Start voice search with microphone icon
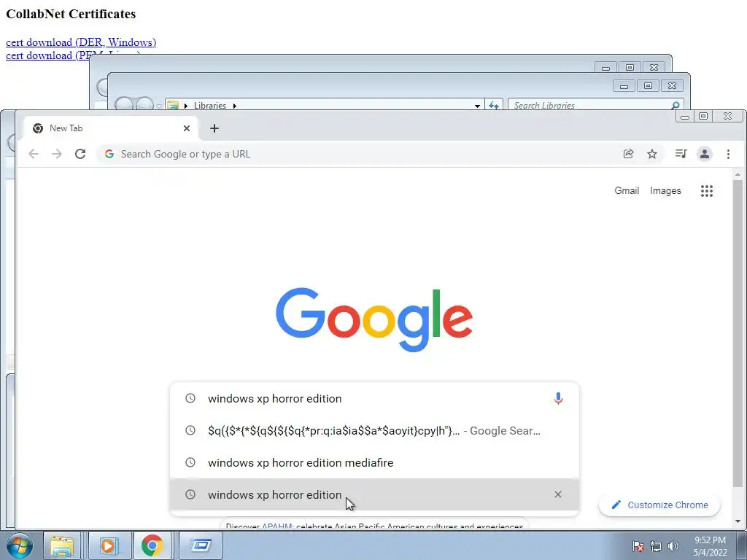 (558, 399)
